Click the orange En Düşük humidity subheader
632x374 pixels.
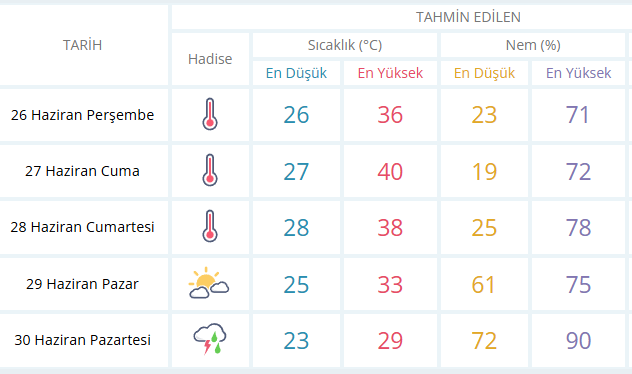tap(484, 73)
